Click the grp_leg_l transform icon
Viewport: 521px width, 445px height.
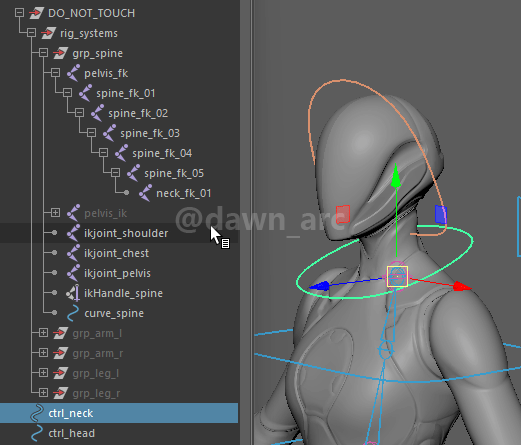[x=60, y=373]
